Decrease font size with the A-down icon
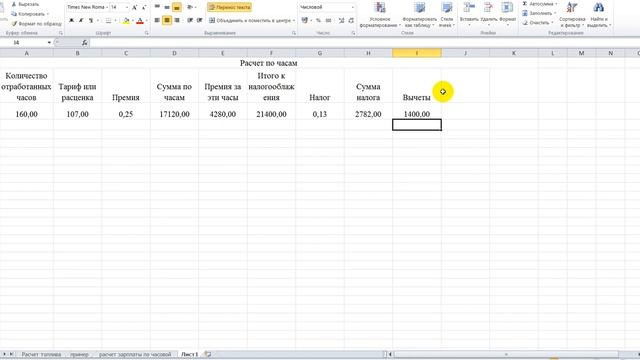This screenshot has width=640, height=360. pos(144,7)
